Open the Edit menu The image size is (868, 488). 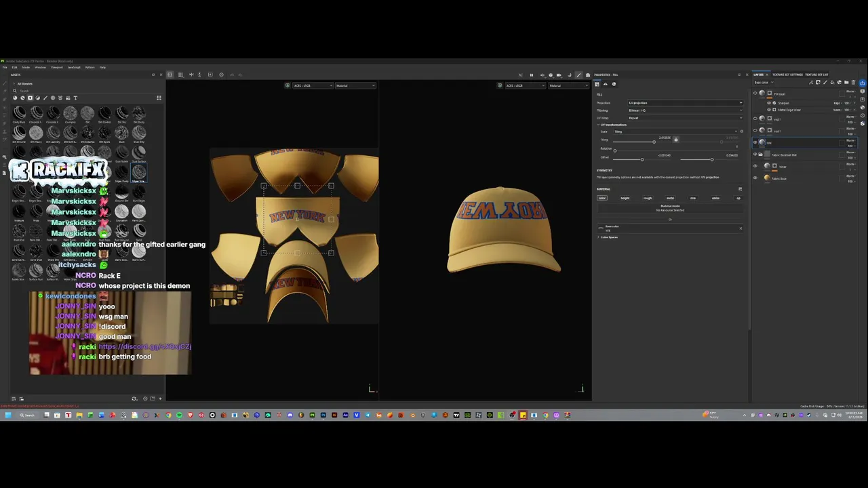[x=14, y=67]
